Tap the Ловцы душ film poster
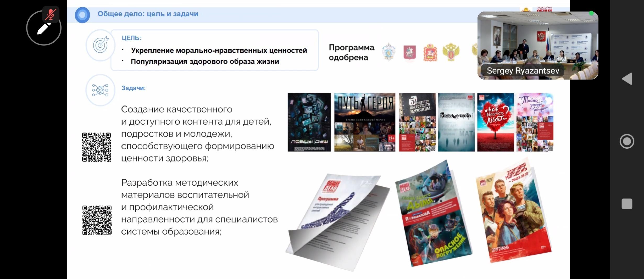Screen dimensions: 644x279 click(x=309, y=122)
